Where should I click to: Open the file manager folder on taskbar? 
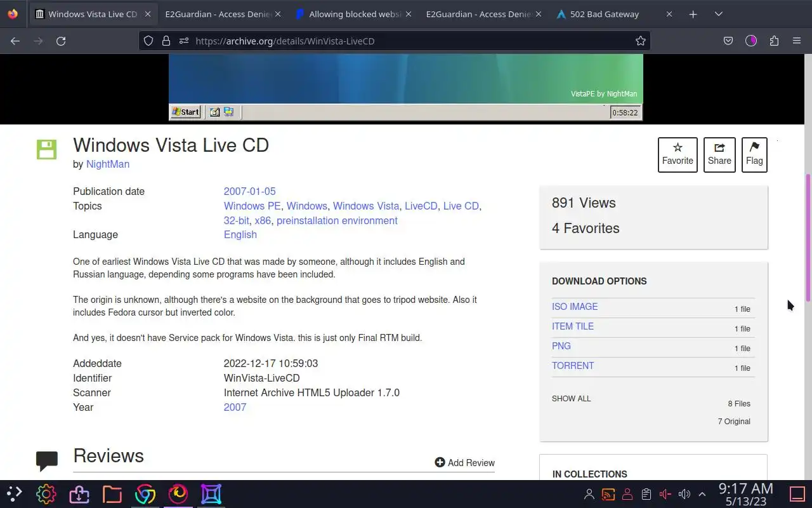112,493
